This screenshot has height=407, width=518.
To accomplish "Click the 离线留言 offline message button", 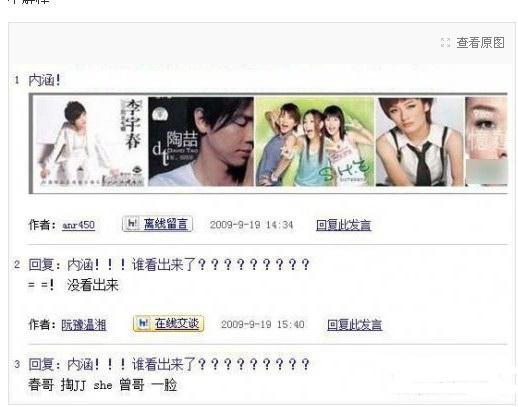I will (x=157, y=224).
